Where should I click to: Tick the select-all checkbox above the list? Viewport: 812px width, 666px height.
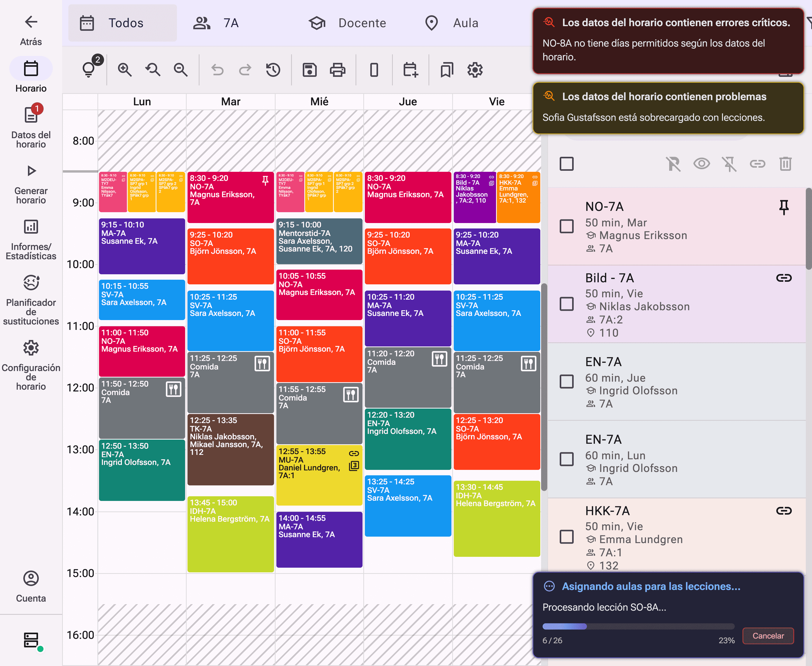[x=567, y=164]
